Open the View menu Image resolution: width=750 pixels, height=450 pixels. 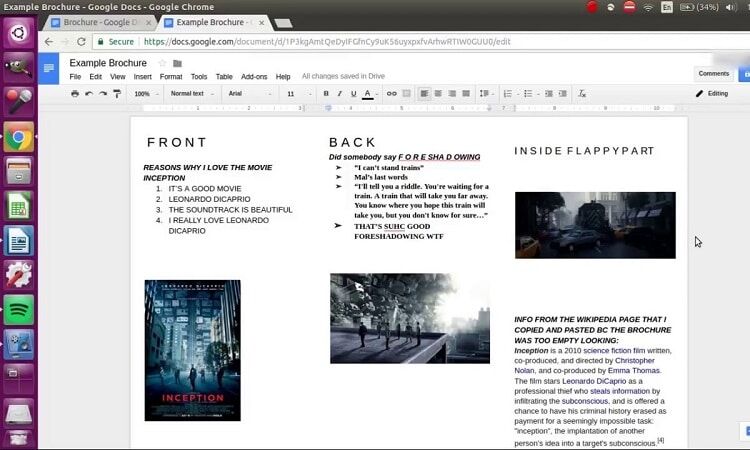118,77
